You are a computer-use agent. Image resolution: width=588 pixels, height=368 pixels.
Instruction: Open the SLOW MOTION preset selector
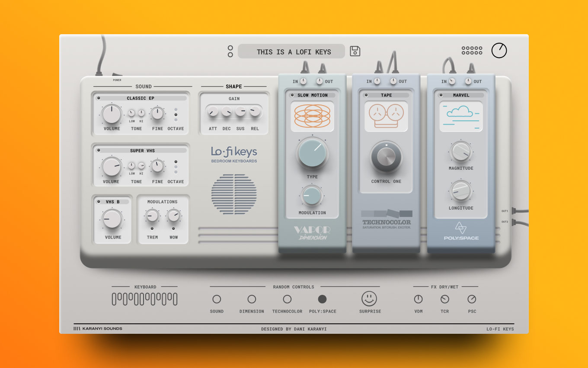312,95
